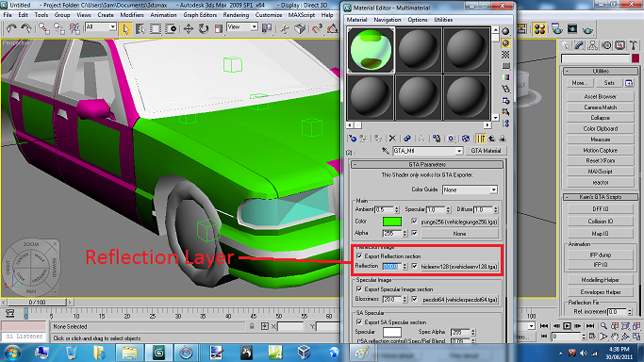Click Go to Parent arrow icon
Screen dimensions: 644x362
coord(491,139)
